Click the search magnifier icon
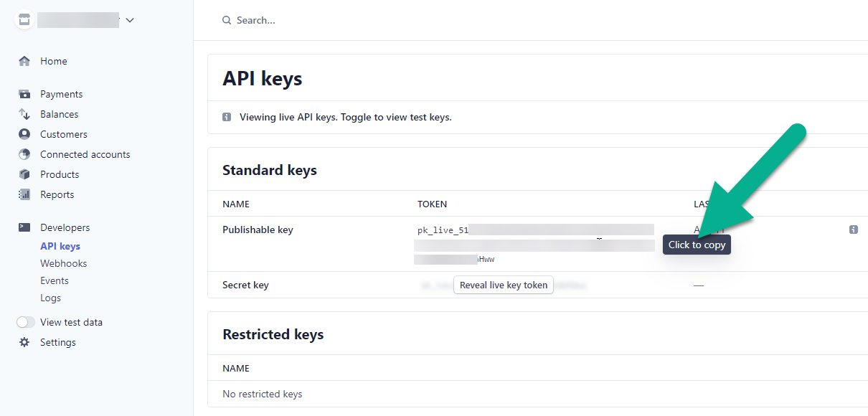868x416 pixels. [227, 20]
